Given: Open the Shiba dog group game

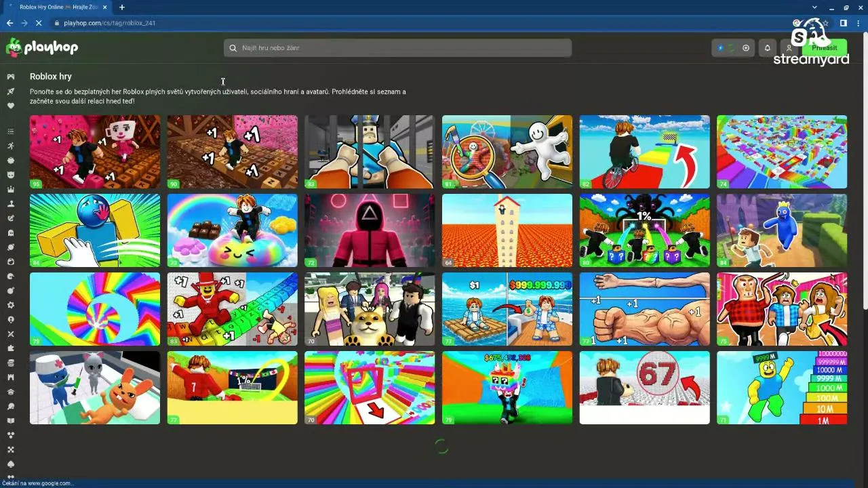Looking at the screenshot, I should tap(370, 309).
